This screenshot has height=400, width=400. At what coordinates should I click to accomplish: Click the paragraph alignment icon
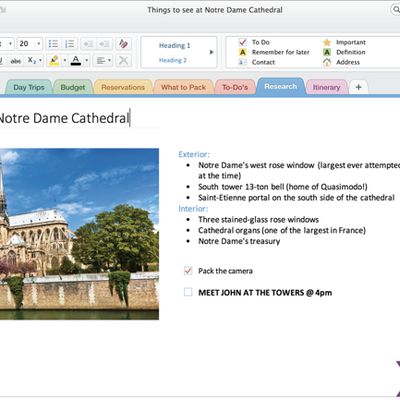tap(100, 61)
